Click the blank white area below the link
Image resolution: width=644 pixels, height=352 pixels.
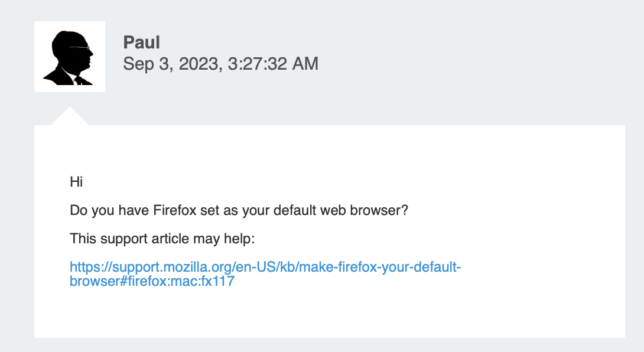[328, 313]
